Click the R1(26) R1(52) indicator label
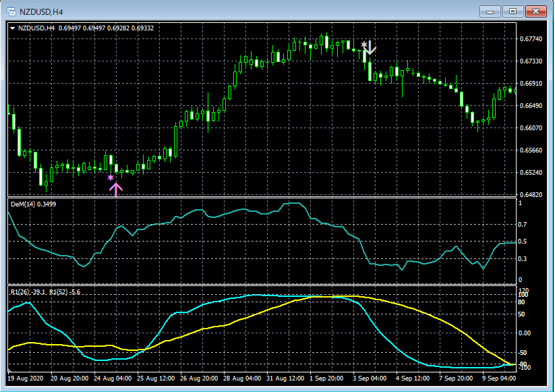This screenshot has height=392, width=555. pyautogui.click(x=45, y=291)
